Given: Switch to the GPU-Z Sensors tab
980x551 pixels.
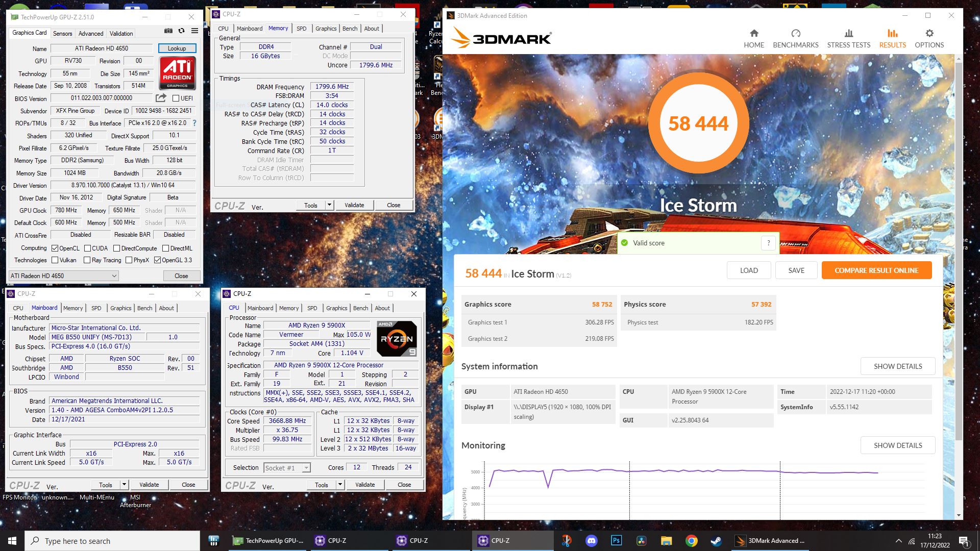Looking at the screenshot, I should pos(62,34).
